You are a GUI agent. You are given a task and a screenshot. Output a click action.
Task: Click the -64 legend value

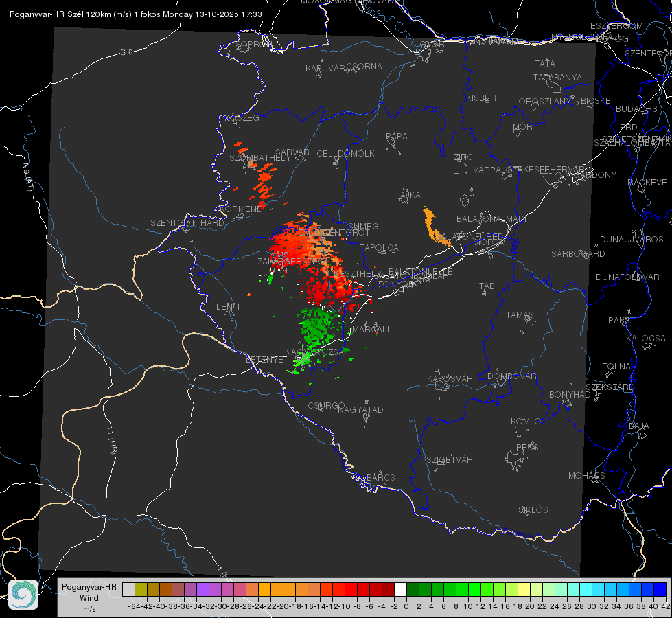click(x=135, y=606)
